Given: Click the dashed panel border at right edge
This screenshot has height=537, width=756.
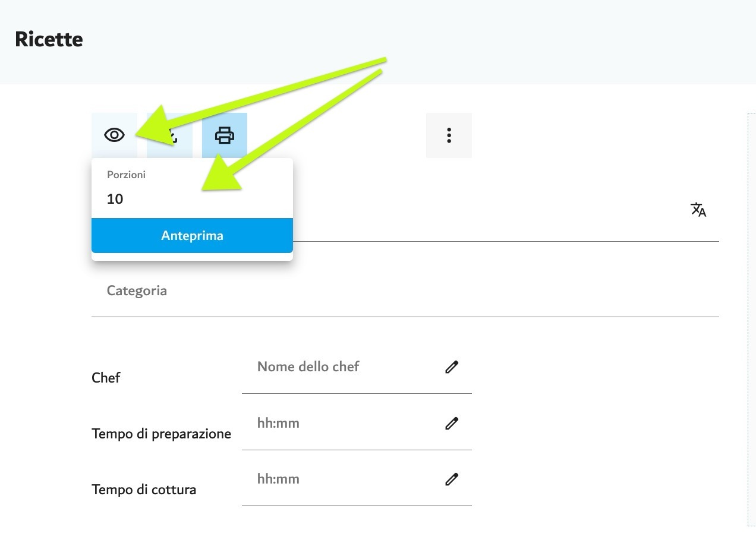Looking at the screenshot, I should coord(748,318).
